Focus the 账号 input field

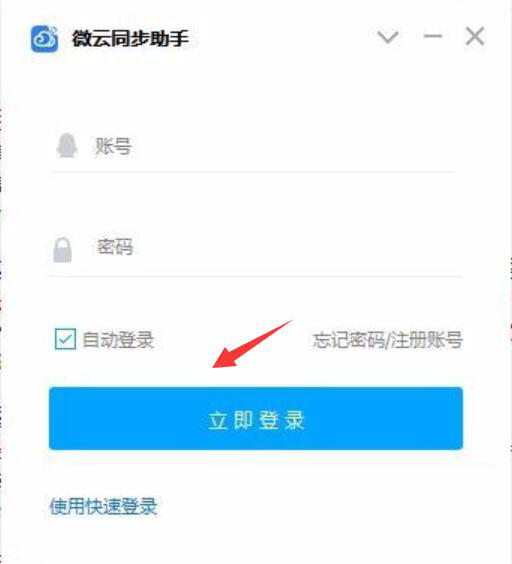[252, 146]
